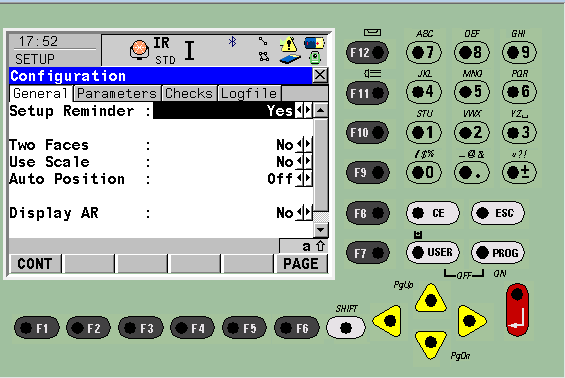
Task: Click the USER key
Action: [x=433, y=253]
